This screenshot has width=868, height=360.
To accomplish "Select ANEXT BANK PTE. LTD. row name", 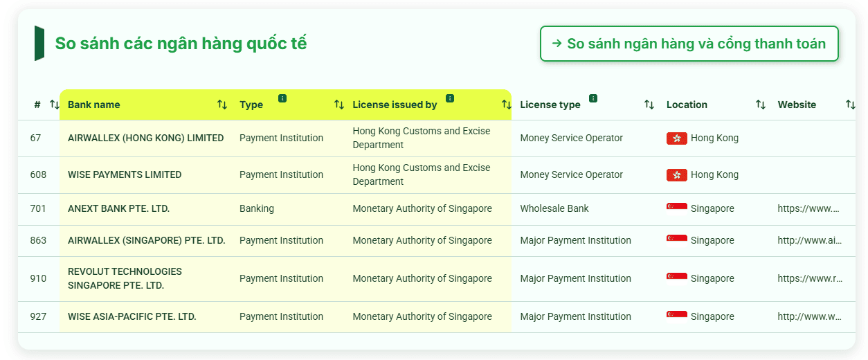I will [x=119, y=208].
